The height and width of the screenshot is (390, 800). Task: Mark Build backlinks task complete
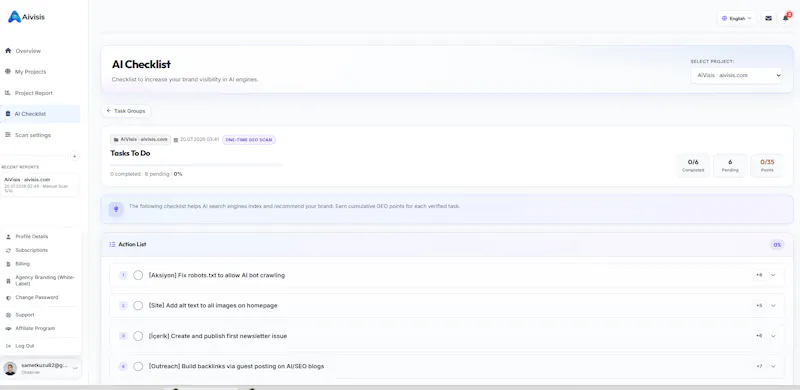coord(138,367)
